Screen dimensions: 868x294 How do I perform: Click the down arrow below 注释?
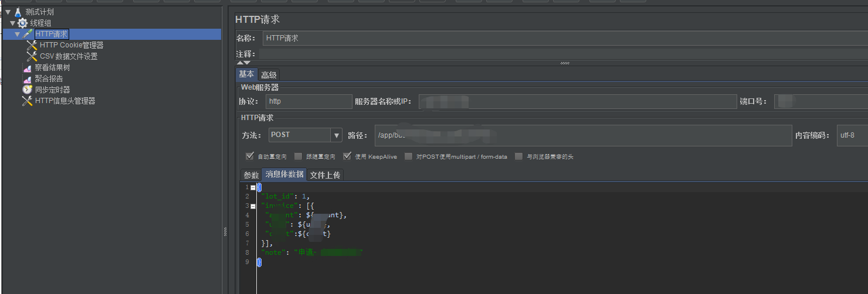(247, 63)
